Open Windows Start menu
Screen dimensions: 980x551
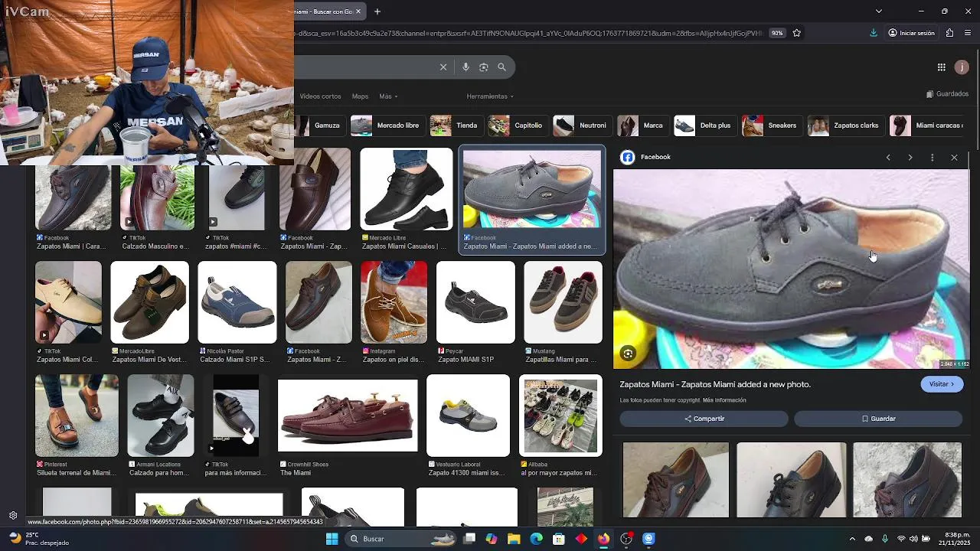click(332, 539)
